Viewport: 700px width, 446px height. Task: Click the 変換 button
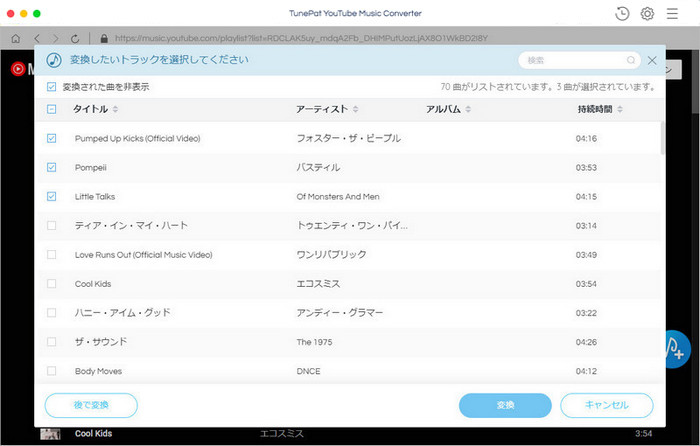pos(505,405)
